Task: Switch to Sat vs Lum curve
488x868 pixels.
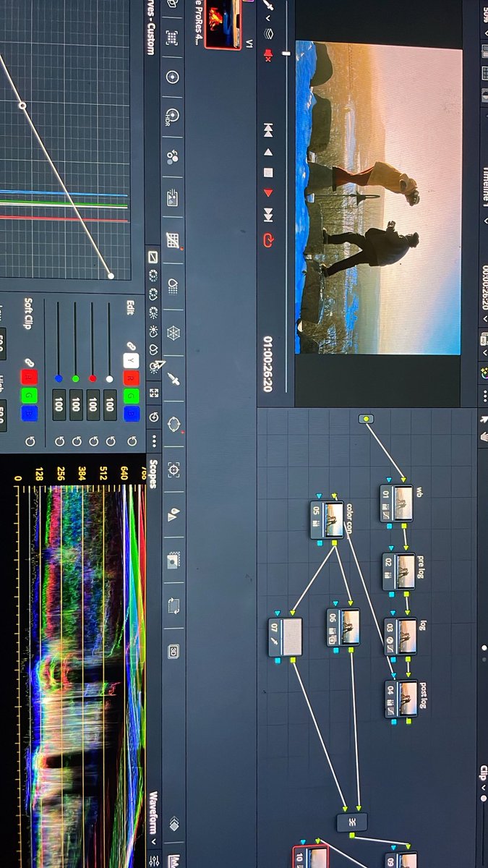Action: 154,366
